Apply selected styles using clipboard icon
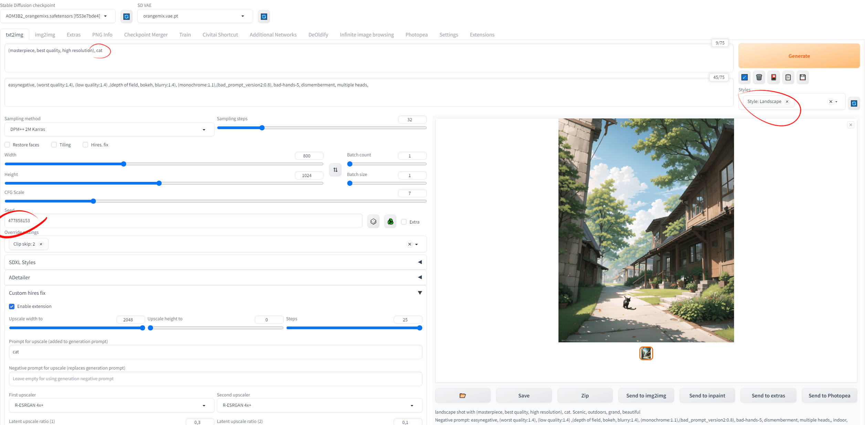This screenshot has width=868, height=425. (788, 77)
